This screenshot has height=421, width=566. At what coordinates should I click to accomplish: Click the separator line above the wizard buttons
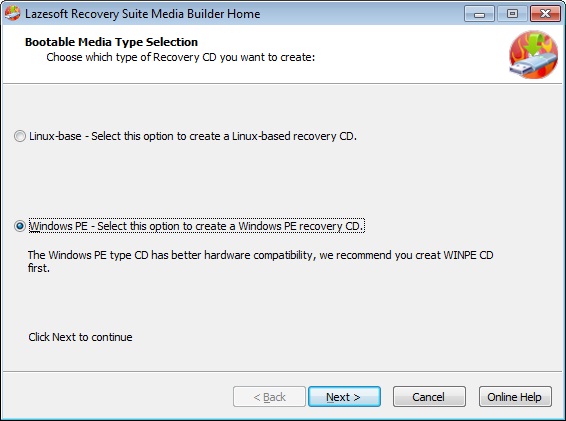coord(283,371)
